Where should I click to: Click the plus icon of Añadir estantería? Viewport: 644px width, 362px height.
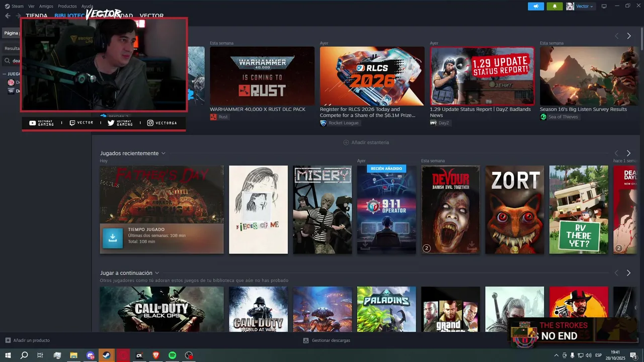click(346, 142)
